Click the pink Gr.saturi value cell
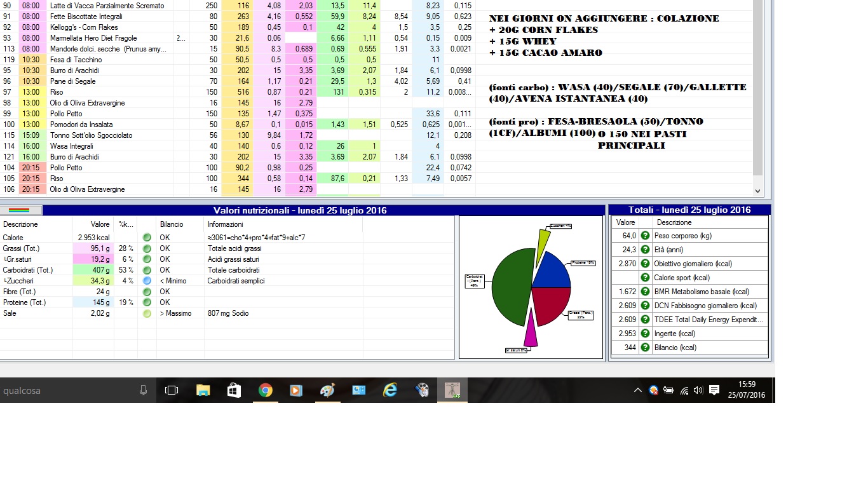The image size is (868, 488). tap(93, 259)
